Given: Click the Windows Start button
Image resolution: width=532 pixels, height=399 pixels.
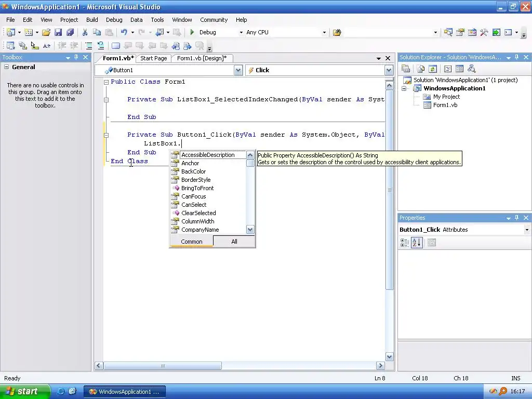Looking at the screenshot, I should [24, 391].
